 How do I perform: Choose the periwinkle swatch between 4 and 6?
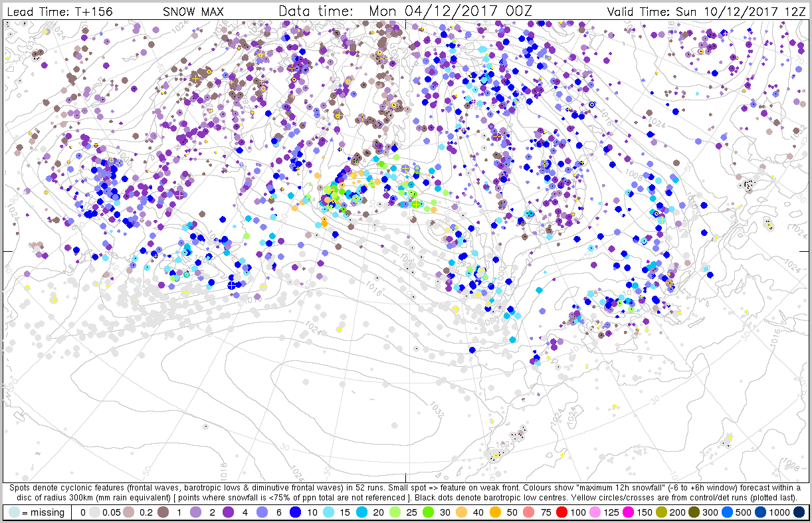point(262,512)
